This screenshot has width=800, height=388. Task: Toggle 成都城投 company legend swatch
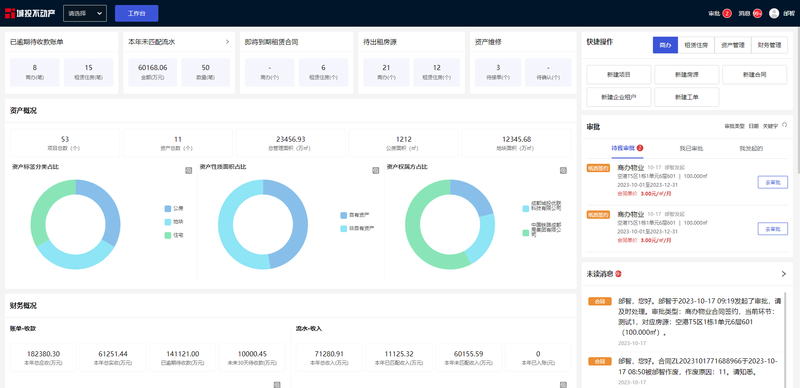tap(526, 209)
